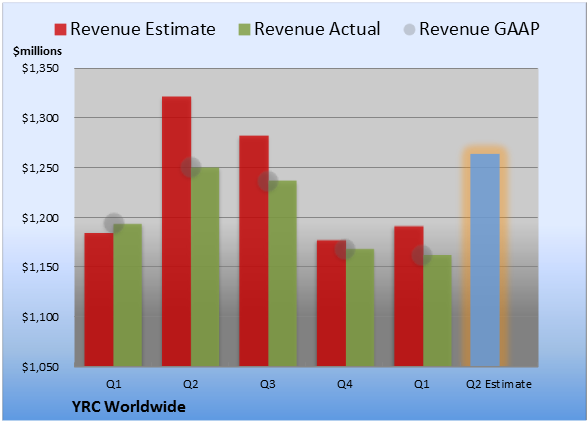Select the 'Revenue GAAP' legend label
This screenshot has width=588, height=422.
tap(479, 29)
